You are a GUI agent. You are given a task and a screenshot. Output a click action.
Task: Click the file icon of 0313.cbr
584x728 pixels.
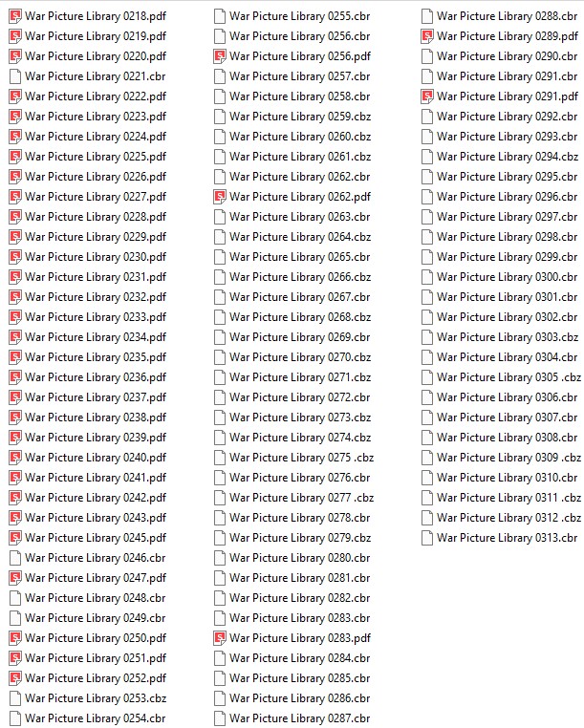point(427,538)
